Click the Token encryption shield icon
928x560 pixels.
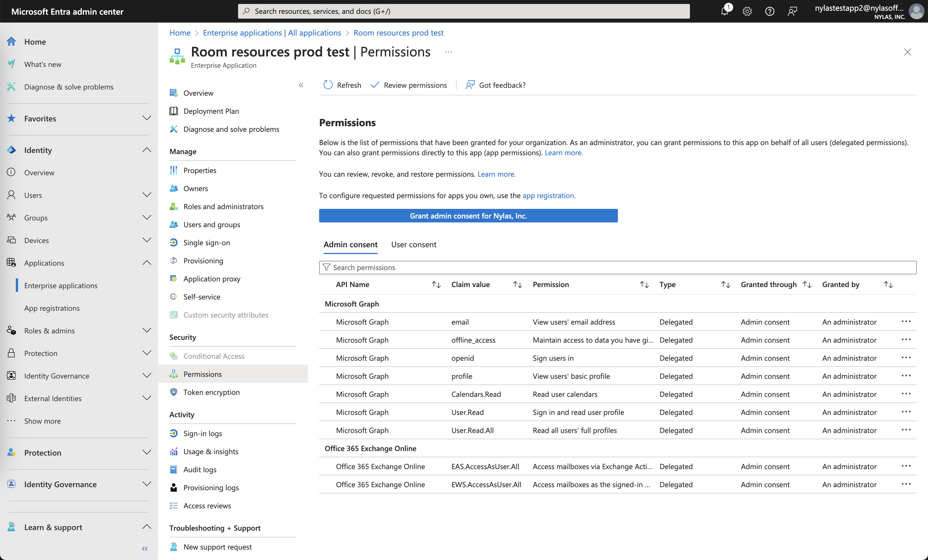tap(174, 392)
